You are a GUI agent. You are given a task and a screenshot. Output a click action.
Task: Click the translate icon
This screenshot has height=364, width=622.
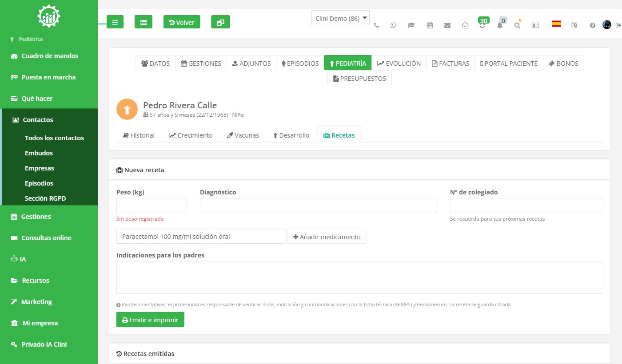pyautogui.click(x=574, y=25)
